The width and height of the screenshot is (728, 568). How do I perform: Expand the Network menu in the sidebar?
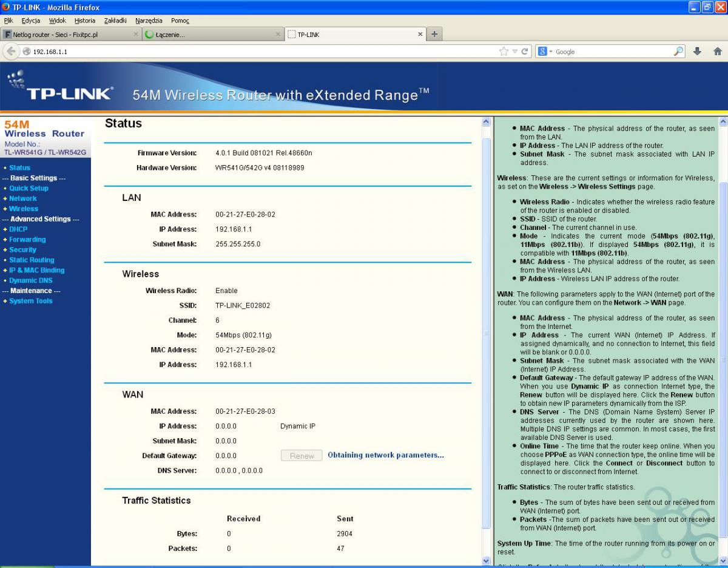pos(22,198)
